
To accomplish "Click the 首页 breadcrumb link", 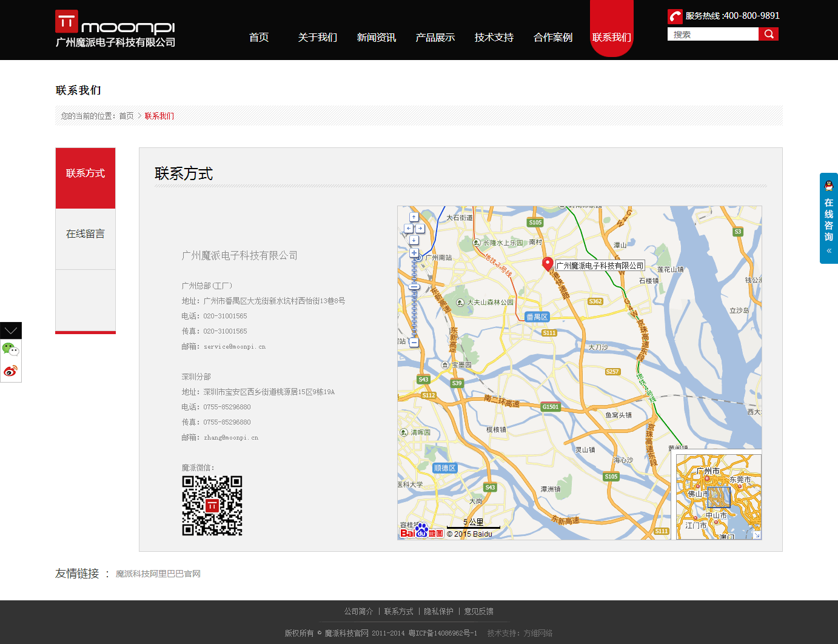I will point(126,116).
